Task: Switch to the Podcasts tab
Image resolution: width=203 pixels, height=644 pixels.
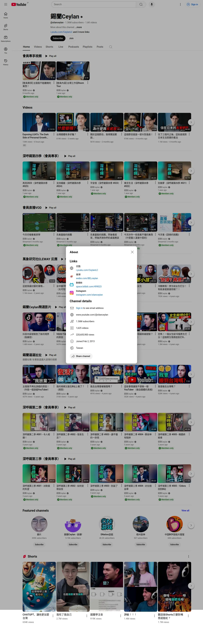Action: pos(74,47)
